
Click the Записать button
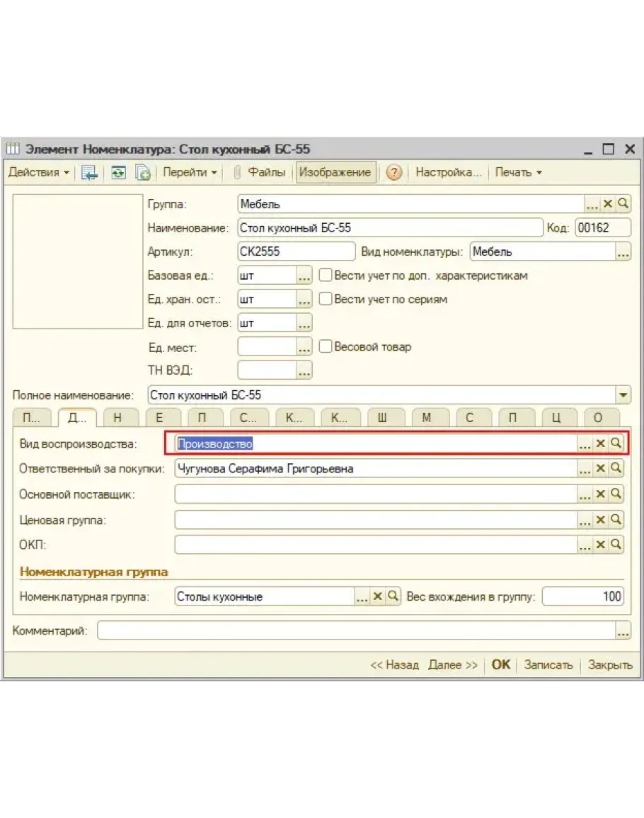click(x=548, y=665)
